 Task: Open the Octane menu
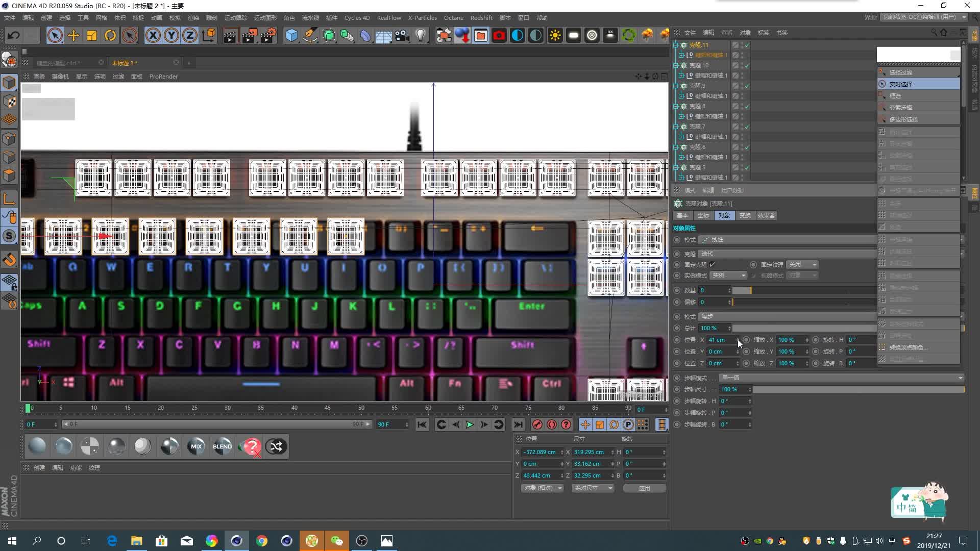pyautogui.click(x=453, y=18)
